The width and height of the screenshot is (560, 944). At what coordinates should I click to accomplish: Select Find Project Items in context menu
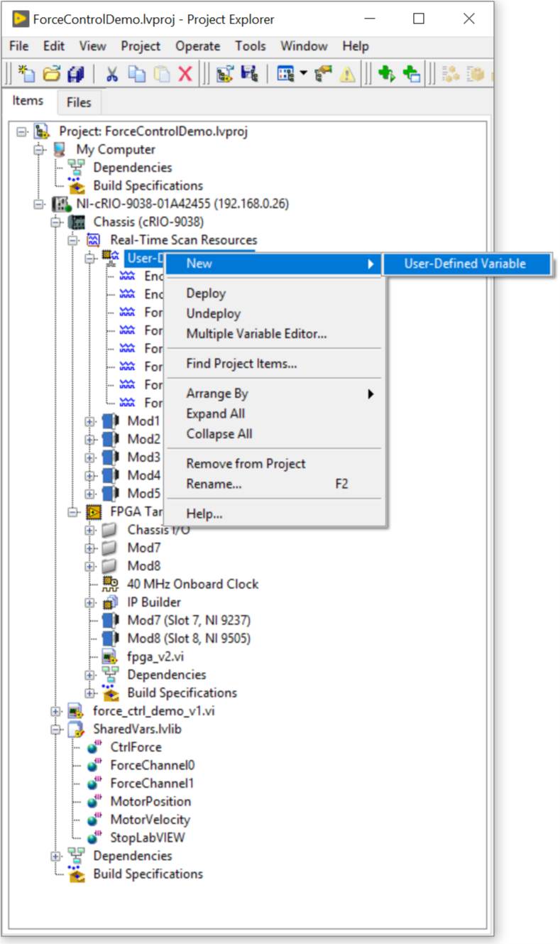(275, 364)
